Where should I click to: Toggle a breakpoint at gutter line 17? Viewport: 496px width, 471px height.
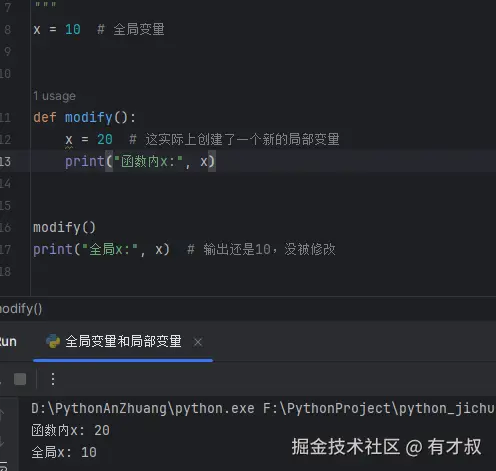[6, 249]
